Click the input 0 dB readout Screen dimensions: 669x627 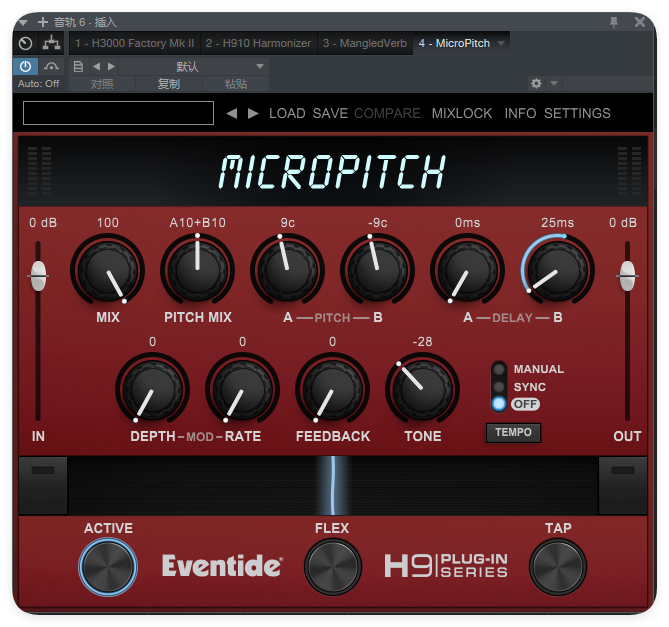tap(43, 223)
